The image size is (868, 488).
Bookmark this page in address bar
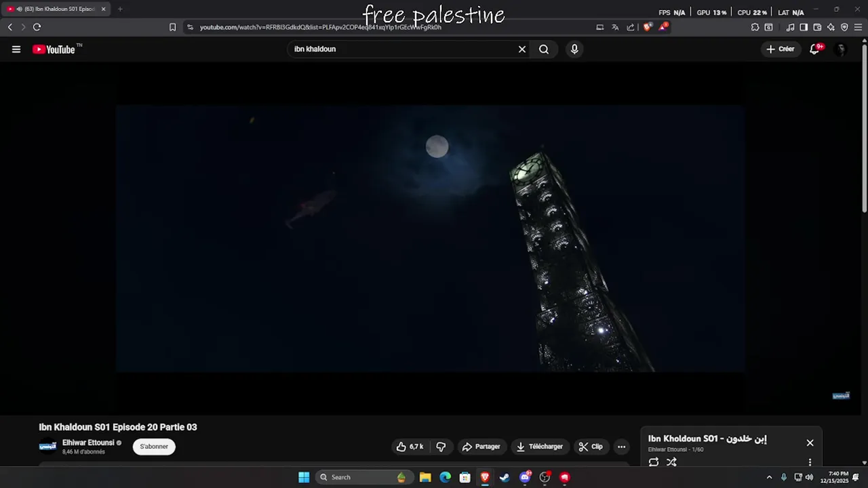pos(172,27)
